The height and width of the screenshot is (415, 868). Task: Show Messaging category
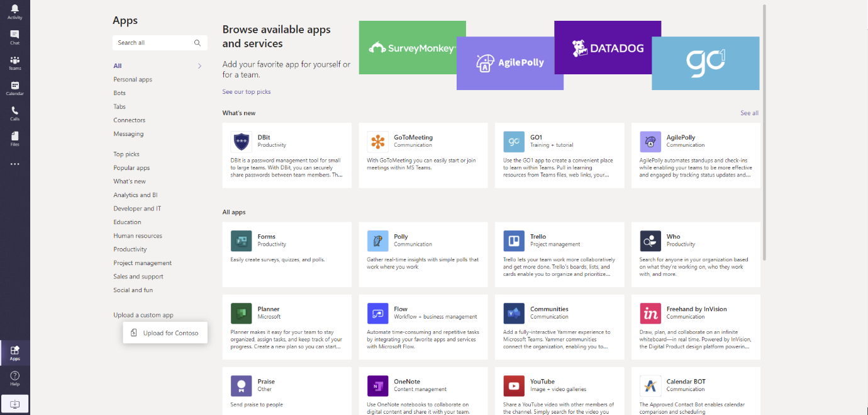tap(128, 134)
